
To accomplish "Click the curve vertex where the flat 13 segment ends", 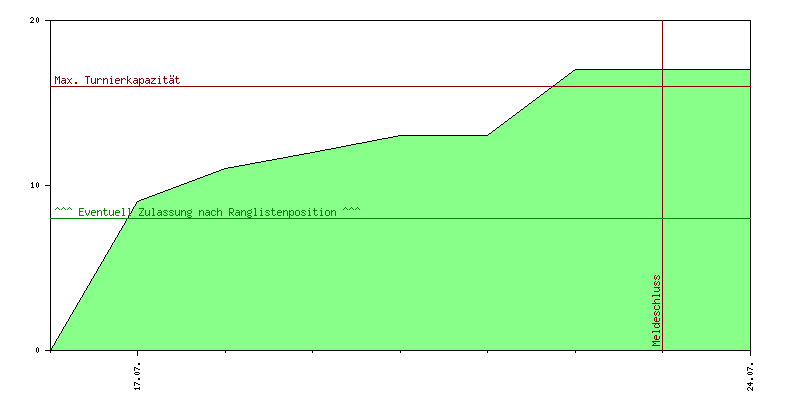I will point(487,135).
